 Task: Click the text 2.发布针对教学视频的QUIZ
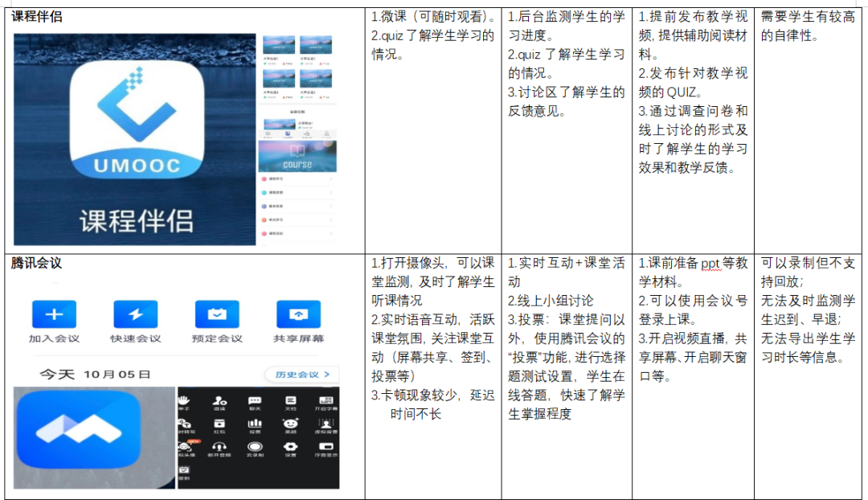click(693, 83)
